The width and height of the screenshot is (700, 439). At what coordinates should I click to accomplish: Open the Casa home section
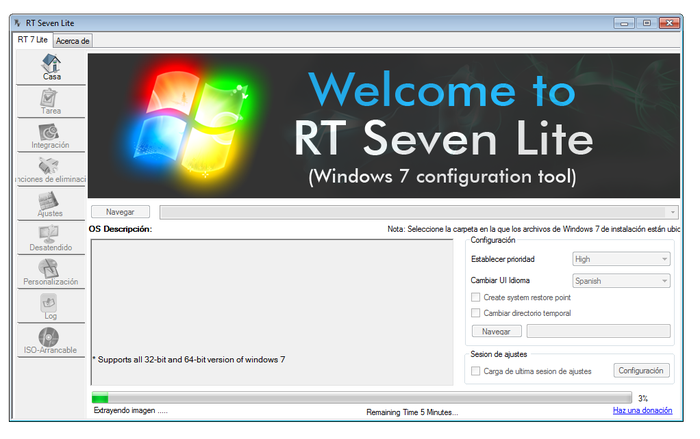coord(51,67)
